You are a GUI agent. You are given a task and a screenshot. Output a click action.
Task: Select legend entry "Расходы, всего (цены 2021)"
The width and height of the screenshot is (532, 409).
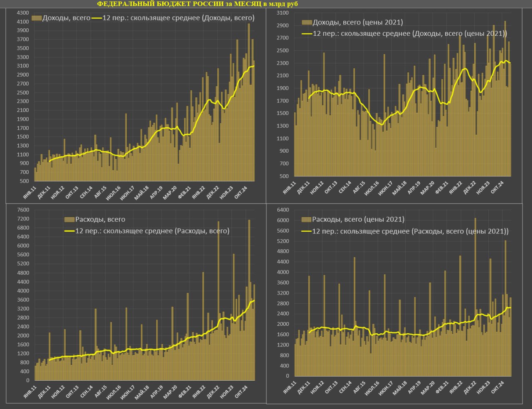pyautogui.click(x=358, y=219)
